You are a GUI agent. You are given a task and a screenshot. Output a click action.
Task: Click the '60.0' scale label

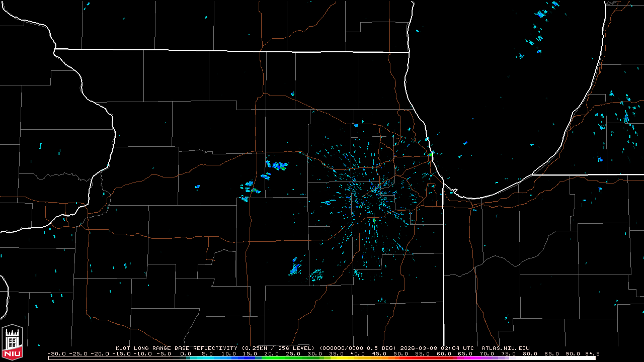point(444,354)
